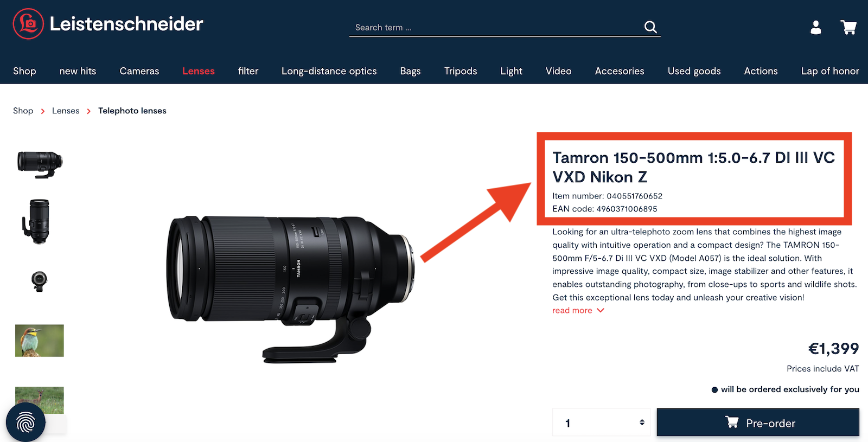
Task: Open the Cameras menu item
Action: [x=139, y=71]
